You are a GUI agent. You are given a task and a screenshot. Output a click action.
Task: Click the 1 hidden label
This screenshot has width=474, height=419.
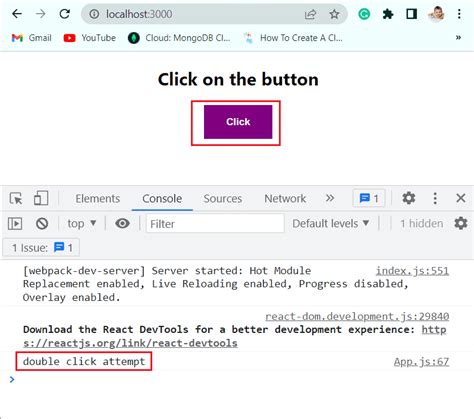coord(422,223)
